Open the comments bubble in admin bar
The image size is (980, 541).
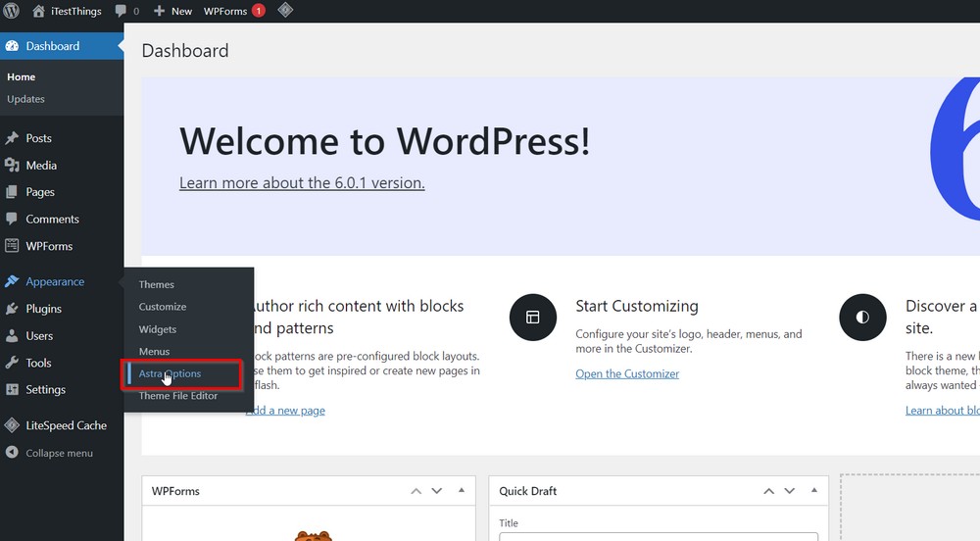tap(121, 11)
